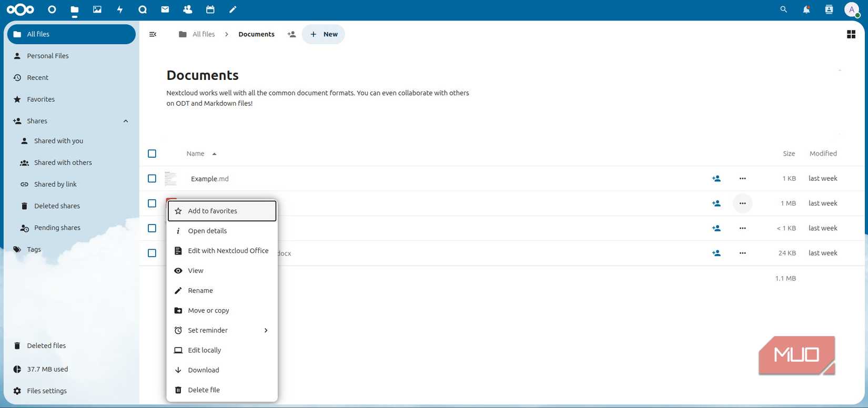Click the 37.7 MB used storage indicator
The width and height of the screenshot is (868, 408).
[72, 369]
